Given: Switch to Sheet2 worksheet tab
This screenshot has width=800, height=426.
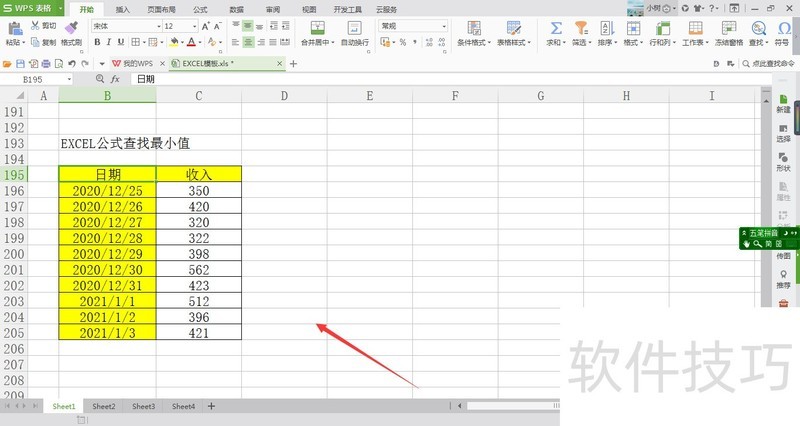Looking at the screenshot, I should (x=104, y=406).
